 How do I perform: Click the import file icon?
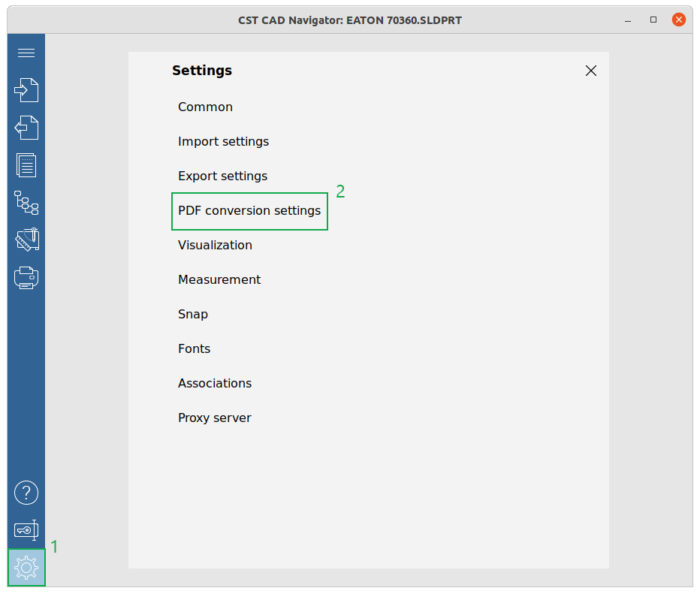[26, 90]
